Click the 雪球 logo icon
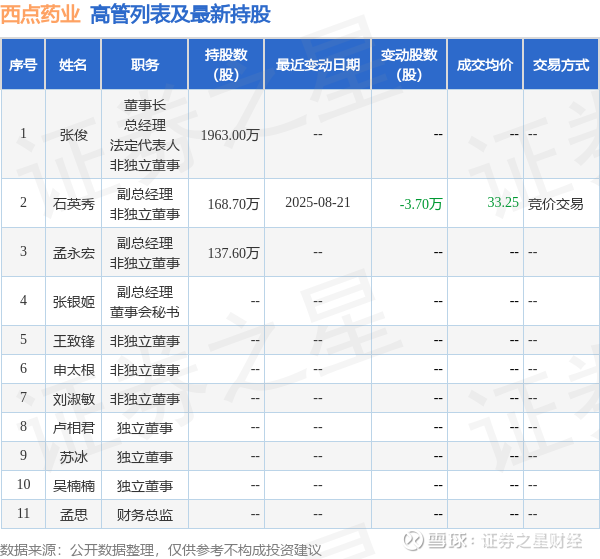The image size is (600, 559). click(x=413, y=541)
